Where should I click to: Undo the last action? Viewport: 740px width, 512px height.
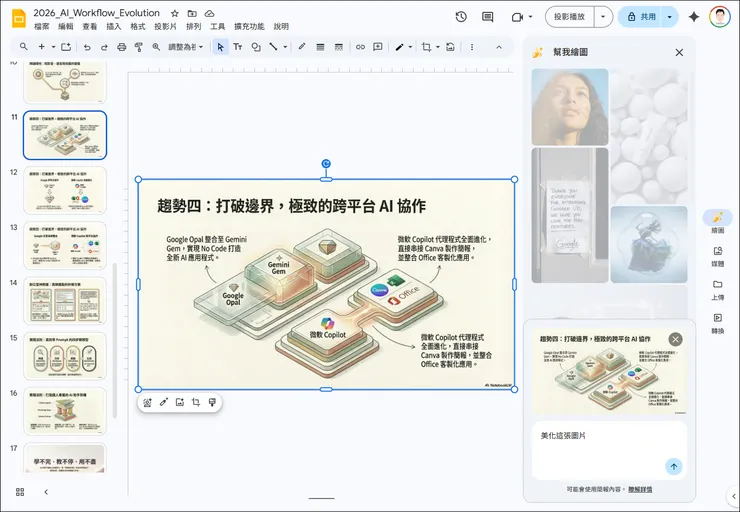click(87, 47)
